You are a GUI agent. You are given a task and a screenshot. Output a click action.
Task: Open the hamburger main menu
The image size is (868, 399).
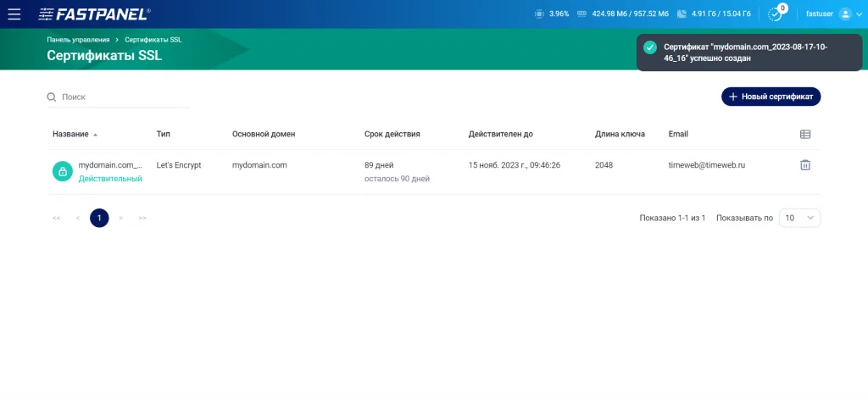tap(14, 14)
